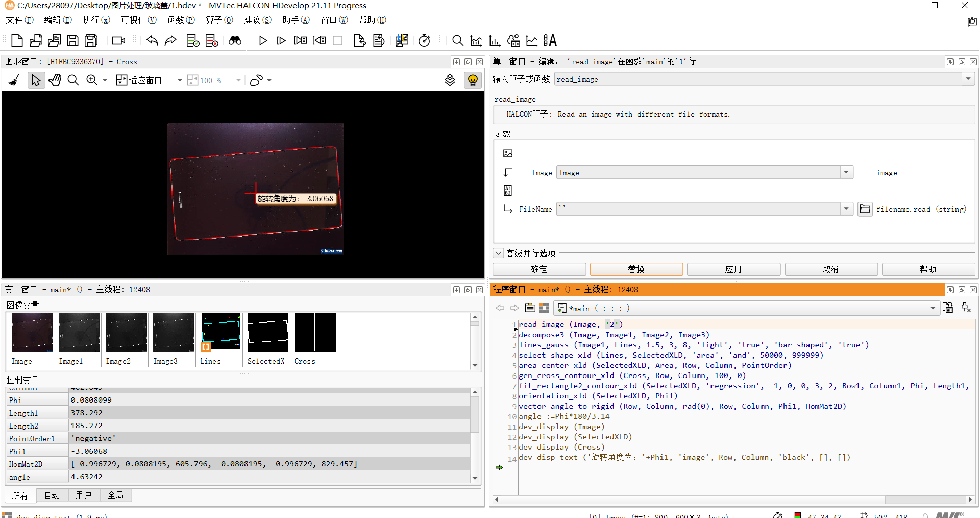Open the 执行(x) menu
980x518 pixels.
[96, 20]
